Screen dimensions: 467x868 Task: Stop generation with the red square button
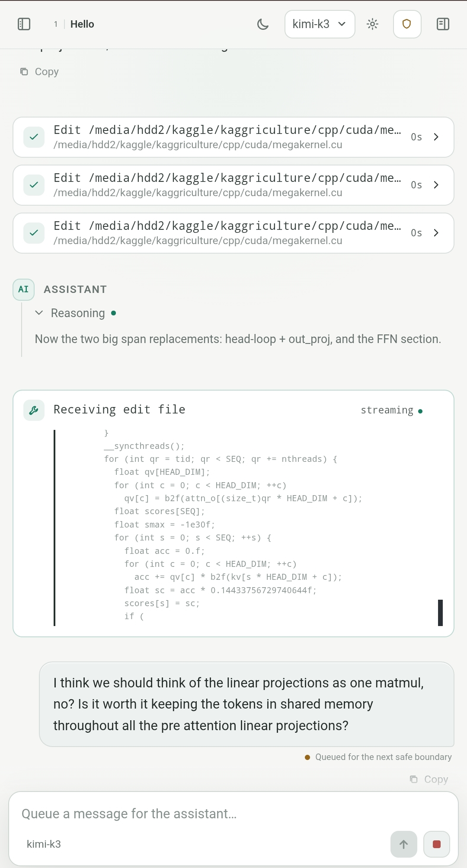437,844
